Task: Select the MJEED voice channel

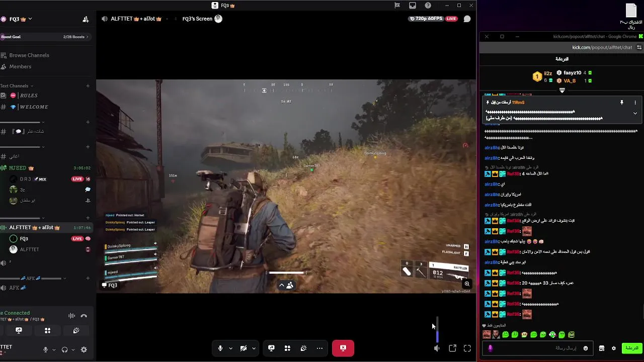Action: 45,168
